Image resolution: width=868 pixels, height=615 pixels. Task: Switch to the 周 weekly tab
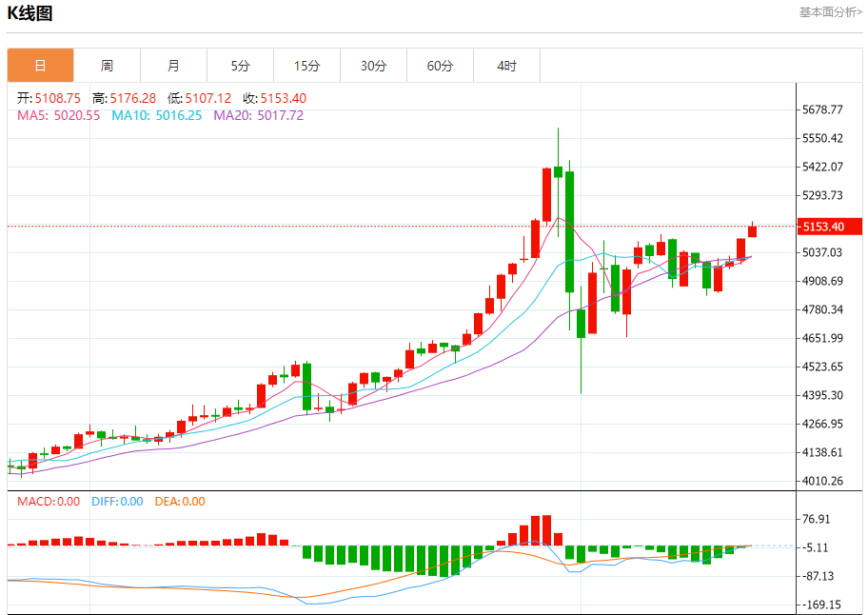[x=107, y=66]
